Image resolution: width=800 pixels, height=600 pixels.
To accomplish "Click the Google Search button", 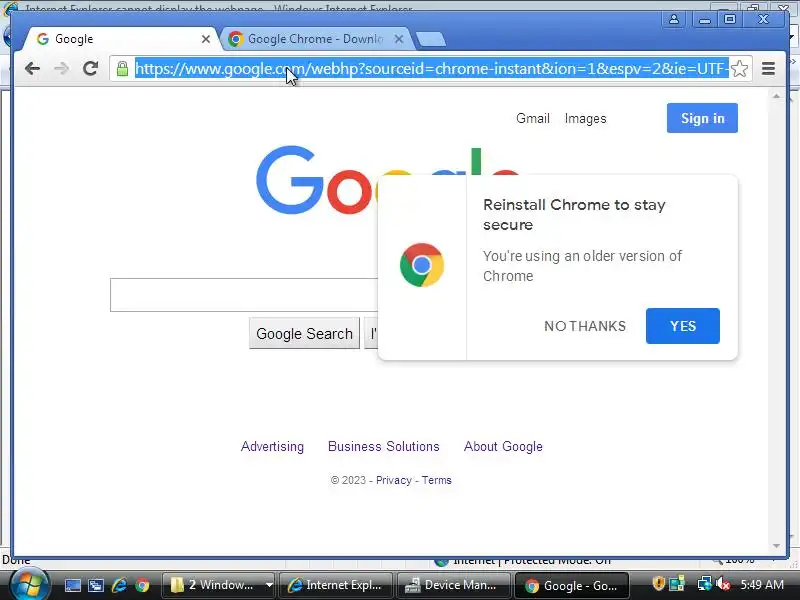I will pyautogui.click(x=304, y=333).
